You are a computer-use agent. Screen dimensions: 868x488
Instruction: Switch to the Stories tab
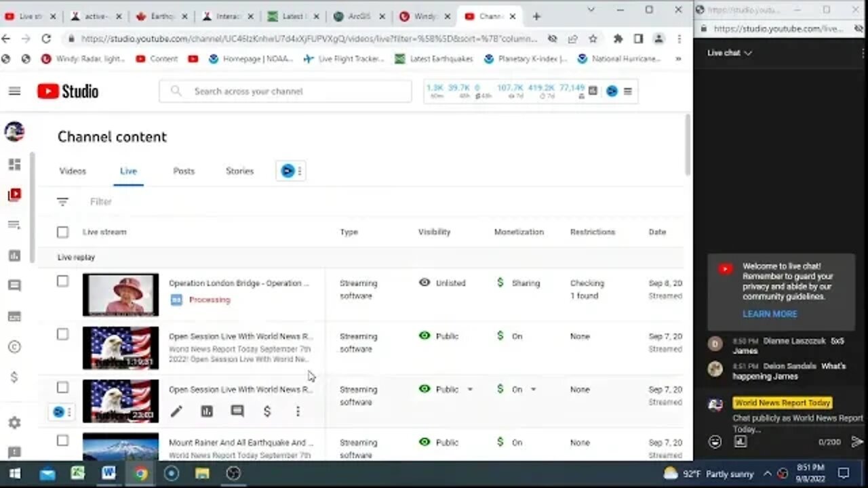239,171
